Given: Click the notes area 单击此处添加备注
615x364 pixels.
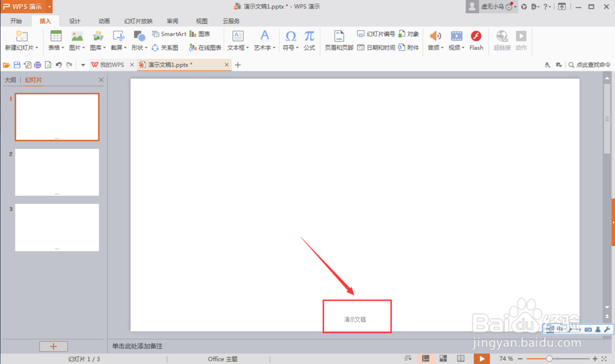Looking at the screenshot, I should 137,346.
